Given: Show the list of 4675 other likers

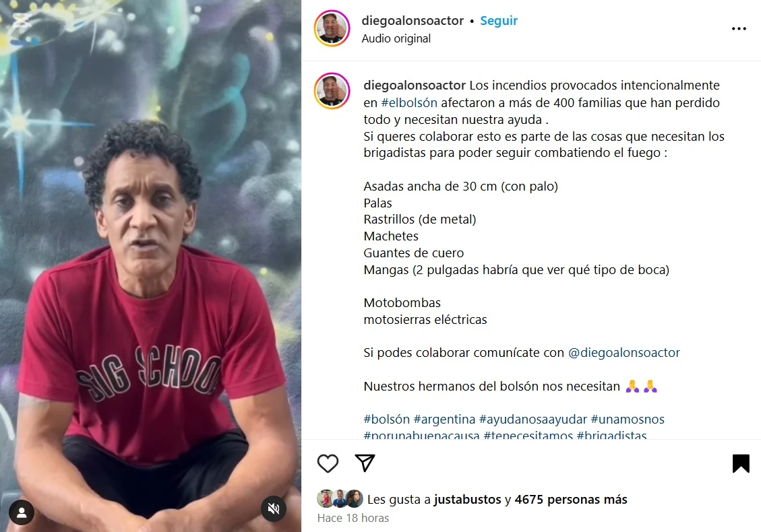Looking at the screenshot, I should tap(571, 500).
